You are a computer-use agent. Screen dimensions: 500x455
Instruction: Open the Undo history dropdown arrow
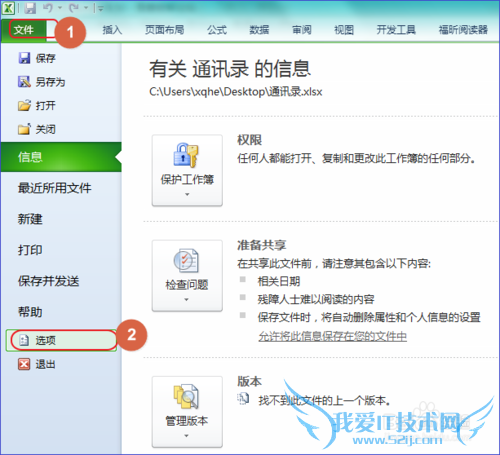(x=60, y=8)
